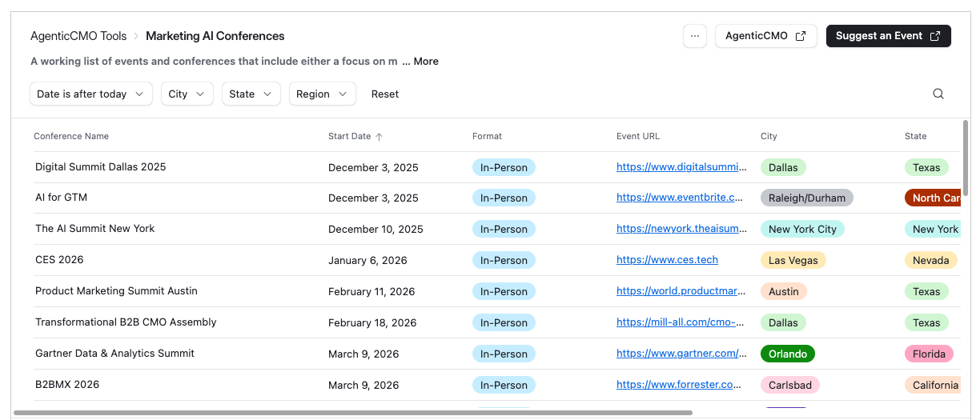980x420 pixels.
Task: Reset all the filters
Action: point(385,94)
